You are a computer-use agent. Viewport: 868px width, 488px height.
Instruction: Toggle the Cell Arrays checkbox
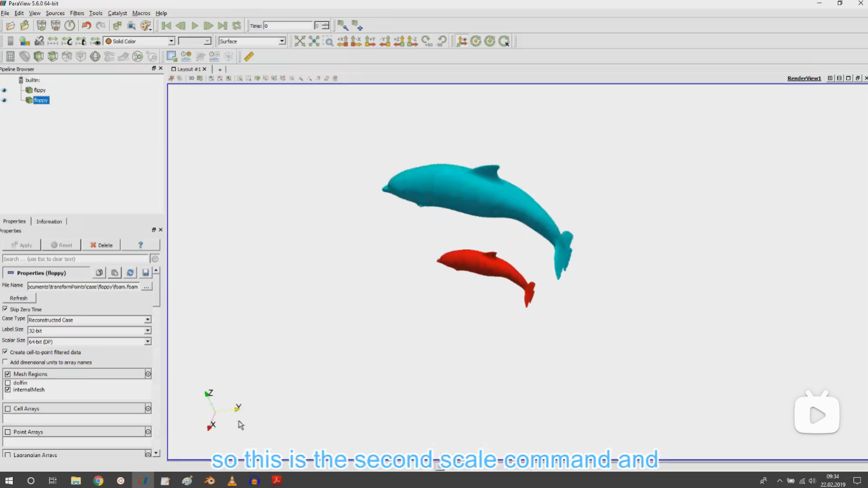(x=8, y=409)
